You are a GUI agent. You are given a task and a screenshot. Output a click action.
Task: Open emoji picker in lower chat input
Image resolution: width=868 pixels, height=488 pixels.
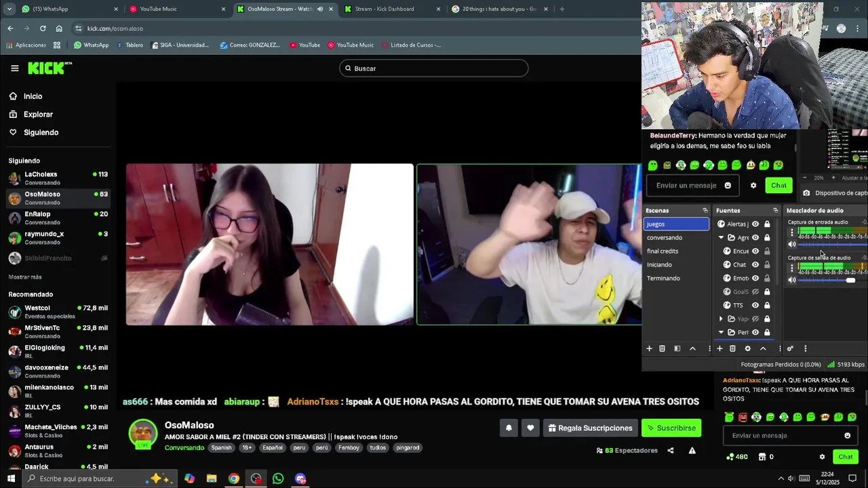847,435
